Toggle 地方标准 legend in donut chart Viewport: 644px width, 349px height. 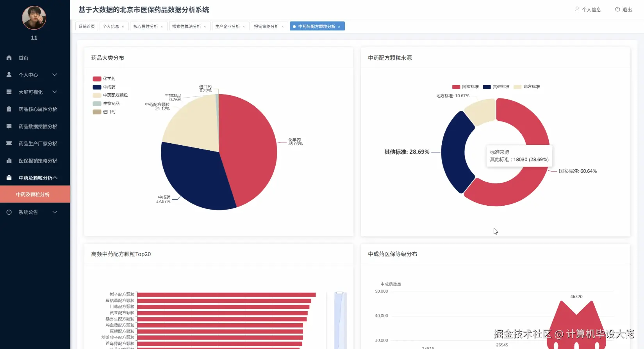(x=526, y=87)
